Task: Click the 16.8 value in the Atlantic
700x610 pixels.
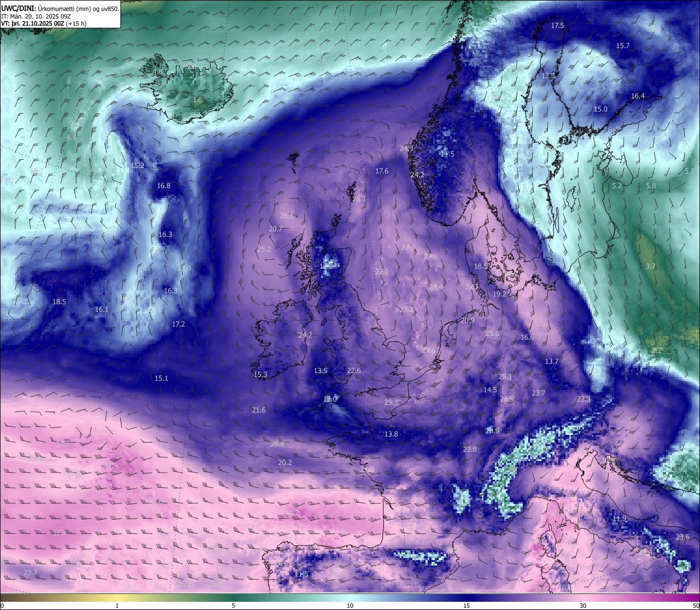Action: tap(164, 185)
